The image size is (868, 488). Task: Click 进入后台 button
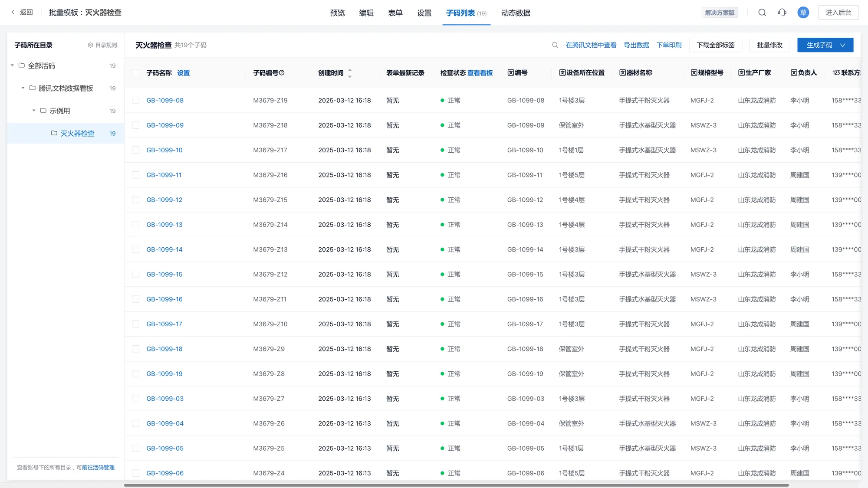(x=838, y=13)
